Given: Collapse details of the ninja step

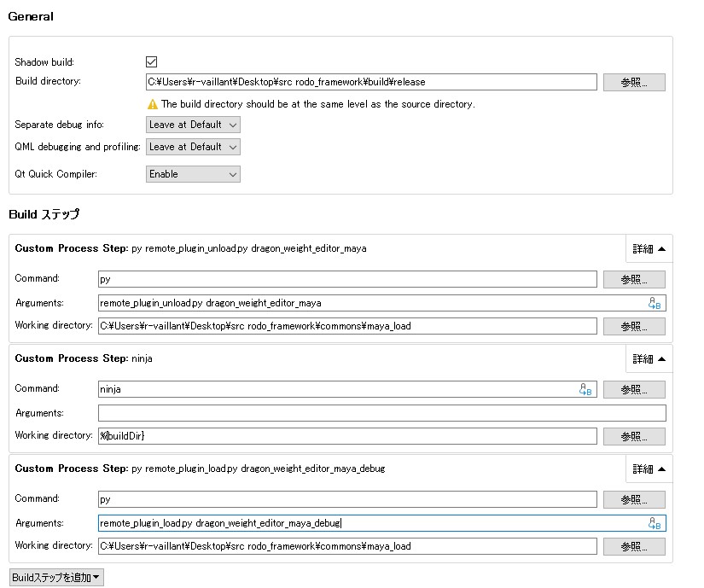Looking at the screenshot, I should coord(649,359).
